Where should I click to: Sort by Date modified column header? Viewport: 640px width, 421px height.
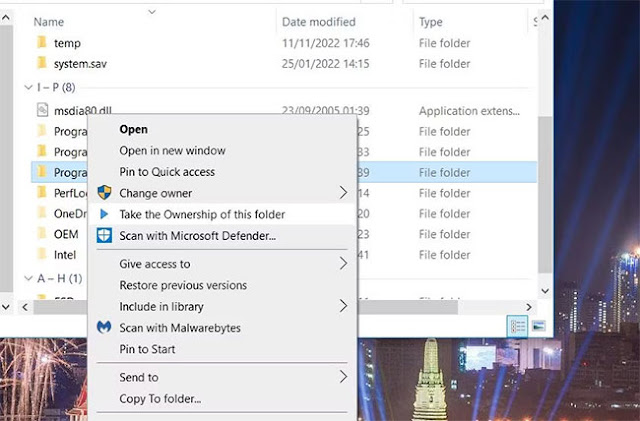coord(319,22)
